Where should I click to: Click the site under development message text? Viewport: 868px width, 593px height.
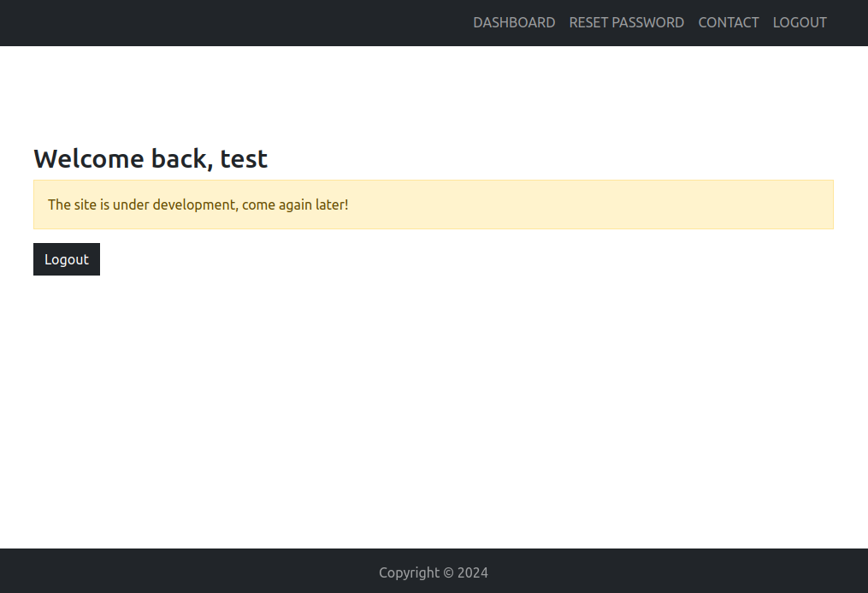tap(198, 205)
